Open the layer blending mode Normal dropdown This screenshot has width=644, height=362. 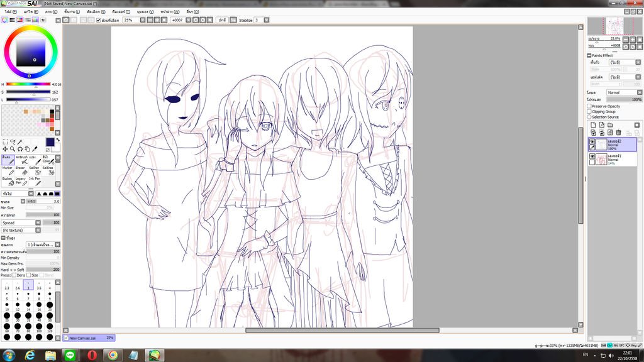(x=625, y=92)
